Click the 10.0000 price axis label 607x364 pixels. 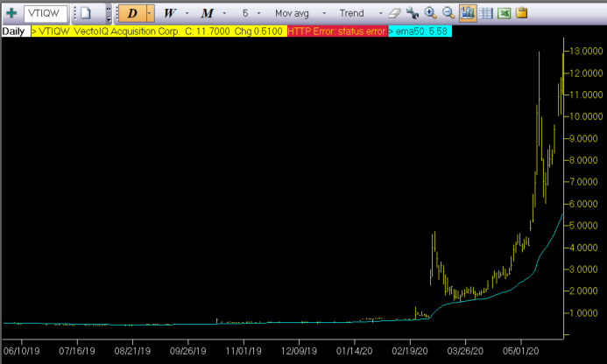tap(589, 116)
